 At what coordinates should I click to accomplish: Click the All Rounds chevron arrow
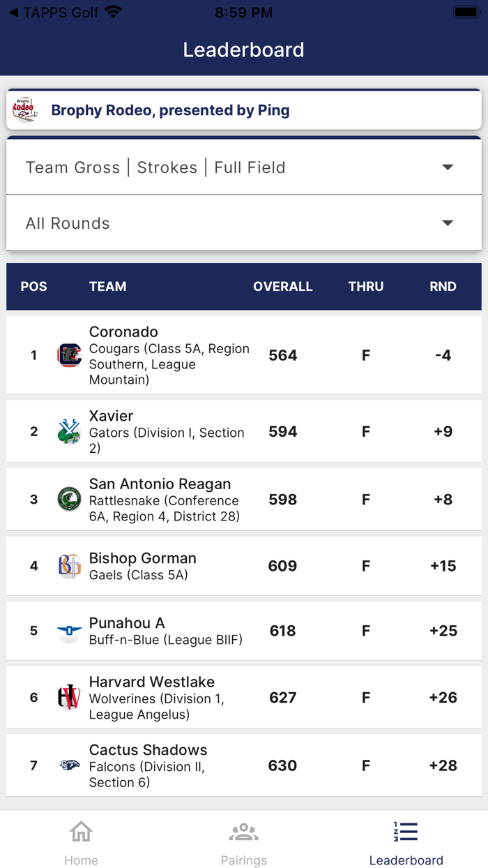coord(448,223)
